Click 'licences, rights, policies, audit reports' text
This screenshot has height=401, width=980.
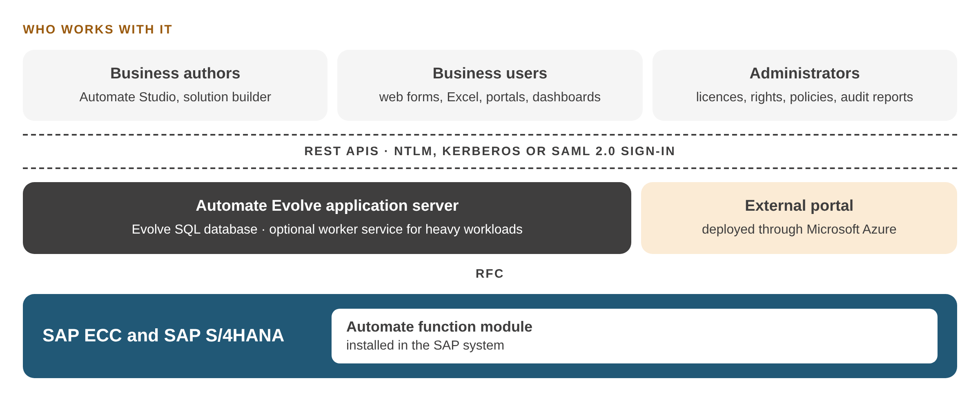804,97
